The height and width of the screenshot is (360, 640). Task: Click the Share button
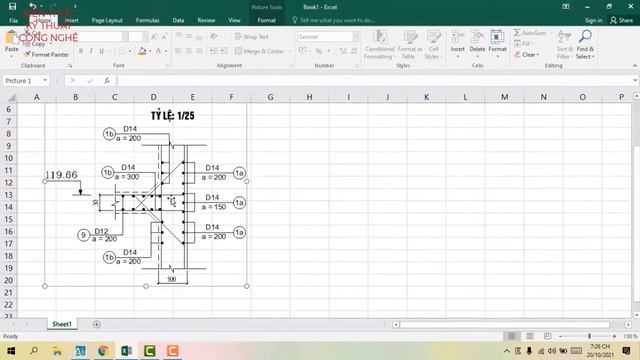(x=622, y=20)
